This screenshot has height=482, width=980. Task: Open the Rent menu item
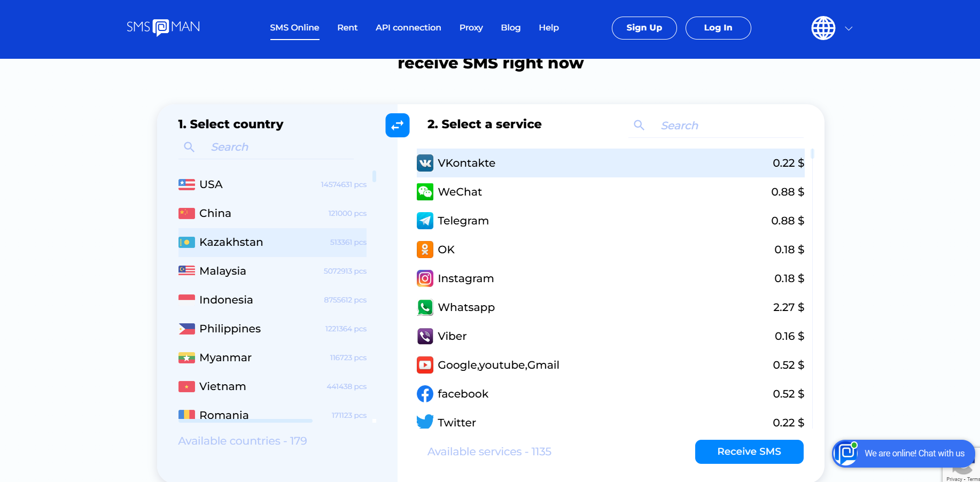(347, 27)
